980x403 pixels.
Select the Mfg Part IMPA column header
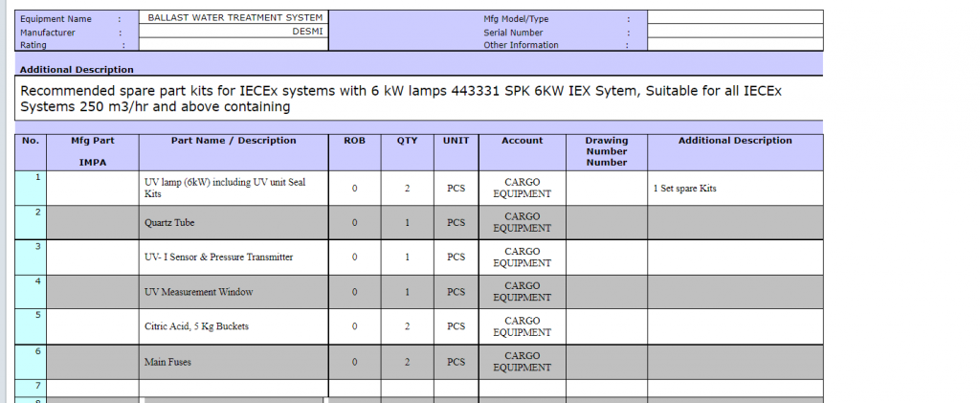coord(93,151)
